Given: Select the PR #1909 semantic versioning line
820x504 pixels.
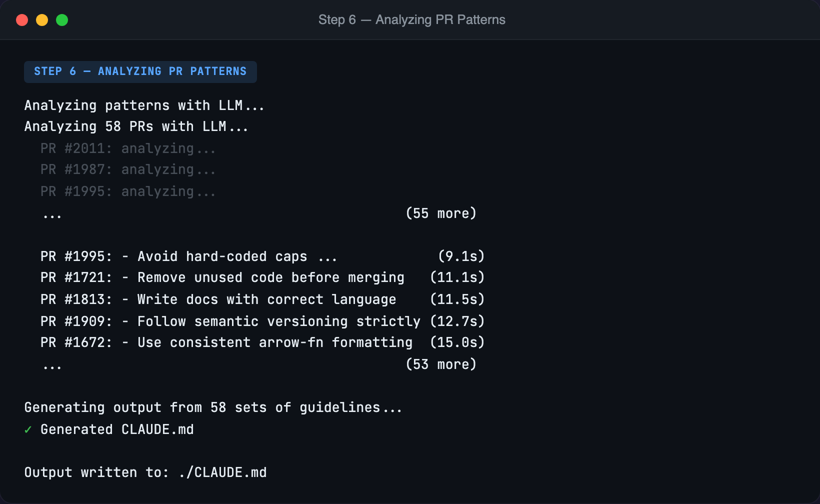Looking at the screenshot, I should point(230,321).
